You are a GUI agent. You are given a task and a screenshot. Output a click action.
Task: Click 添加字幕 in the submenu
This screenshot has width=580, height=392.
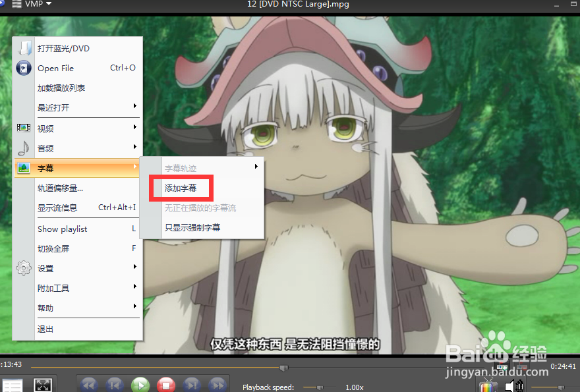[x=181, y=188]
